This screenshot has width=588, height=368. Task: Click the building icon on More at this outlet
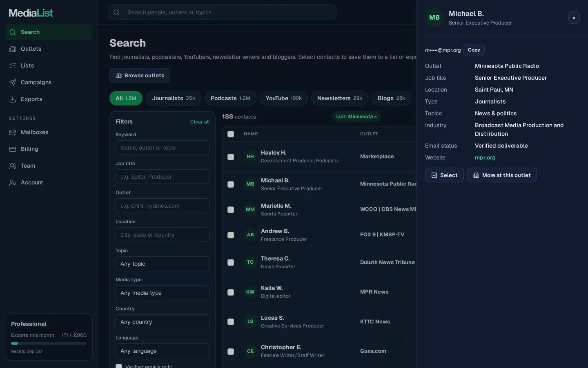pos(476,175)
